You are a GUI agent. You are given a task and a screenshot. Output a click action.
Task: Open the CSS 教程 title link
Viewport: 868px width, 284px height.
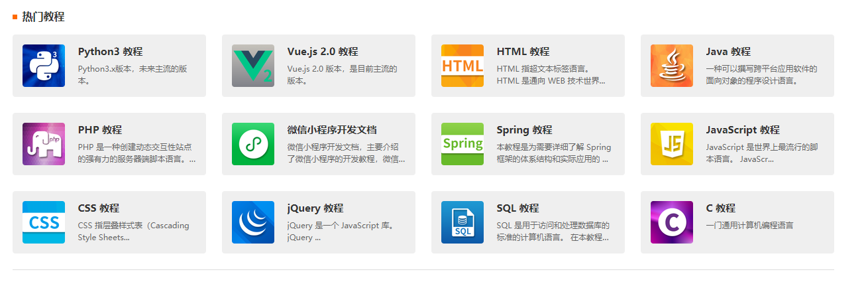tap(99, 208)
